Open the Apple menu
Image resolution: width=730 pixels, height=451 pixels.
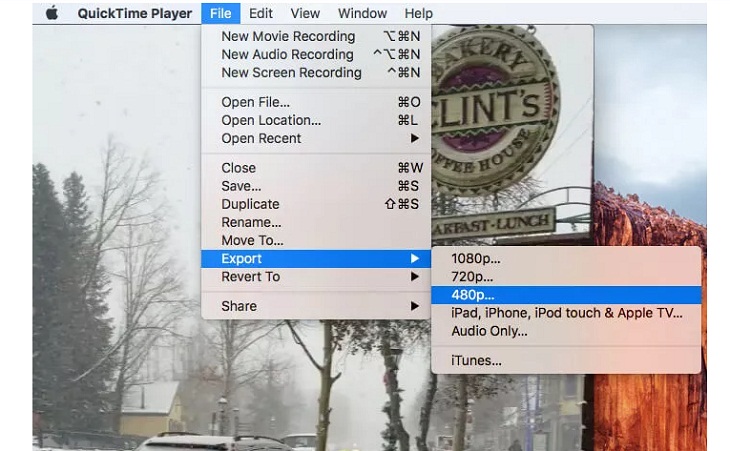tap(52, 13)
